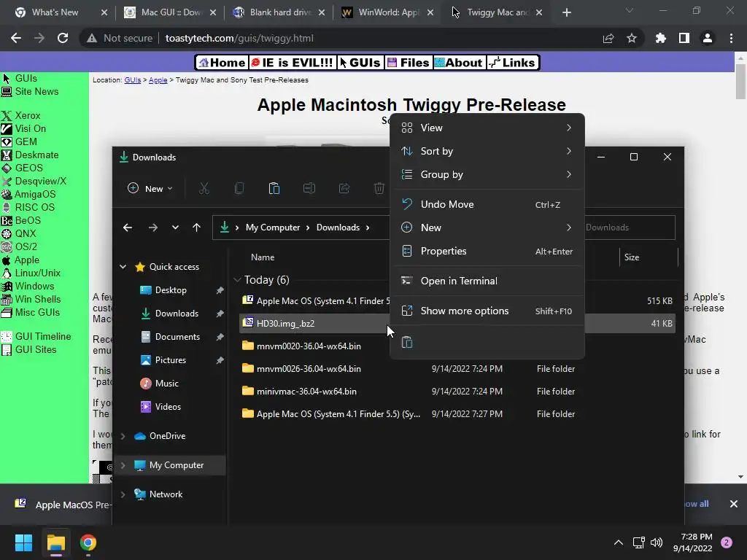Select Music in navigation pane
Viewport: 747px width, 560px height.
[166, 384]
